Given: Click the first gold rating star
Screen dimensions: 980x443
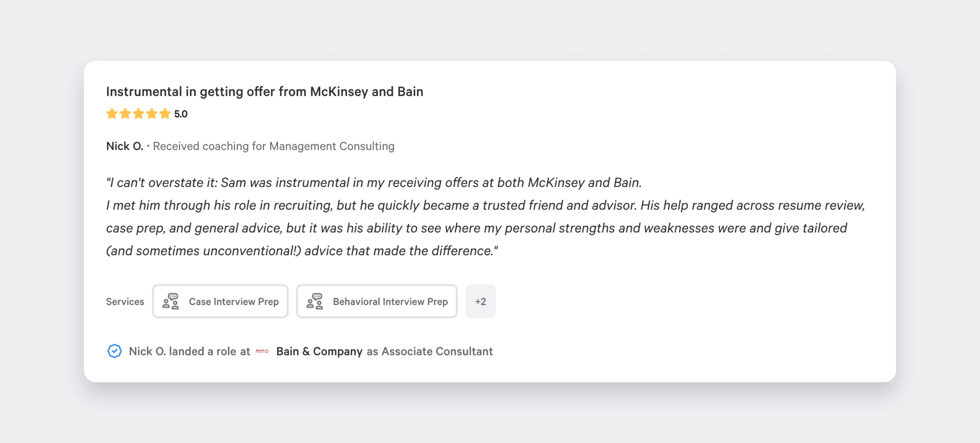Looking at the screenshot, I should coord(112,114).
